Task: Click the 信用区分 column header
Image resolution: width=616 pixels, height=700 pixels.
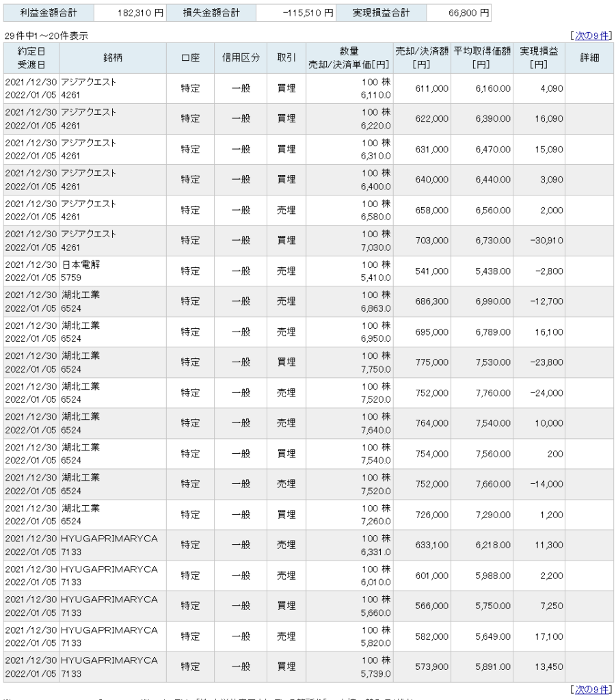Action: pyautogui.click(x=241, y=58)
